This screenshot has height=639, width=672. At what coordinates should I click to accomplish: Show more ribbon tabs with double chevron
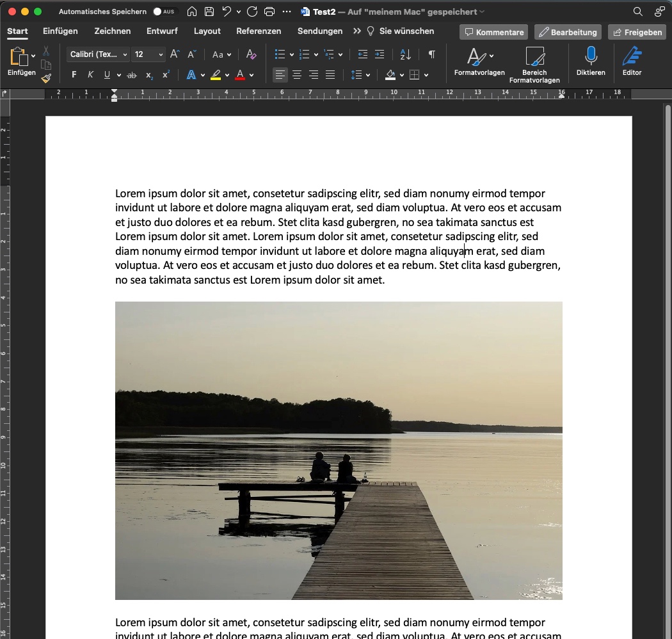(x=356, y=31)
